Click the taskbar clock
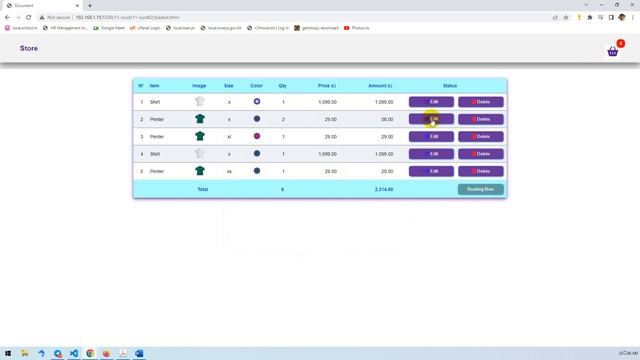Viewport: 640px width, 360px height. (628, 353)
